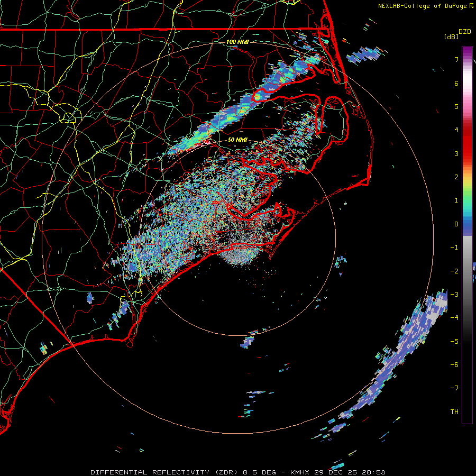476x476 pixels.
Task: Click the '6' value on color scale
Action: (x=456, y=83)
